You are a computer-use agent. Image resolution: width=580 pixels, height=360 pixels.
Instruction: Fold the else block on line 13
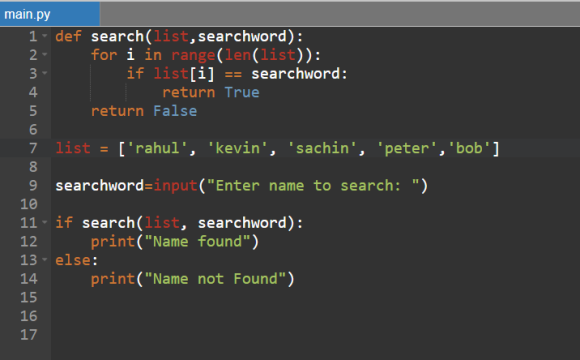[45, 259]
